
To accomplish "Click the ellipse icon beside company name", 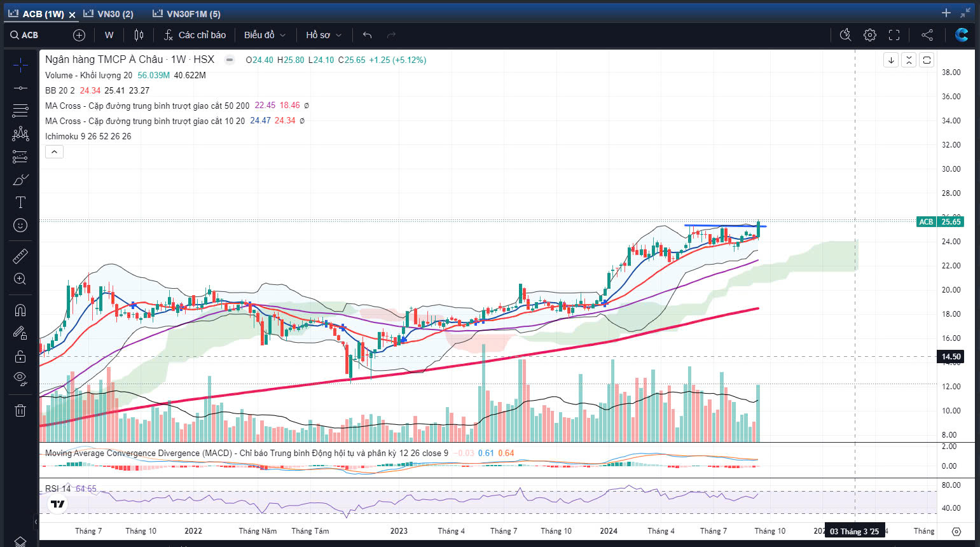I will click(x=230, y=60).
